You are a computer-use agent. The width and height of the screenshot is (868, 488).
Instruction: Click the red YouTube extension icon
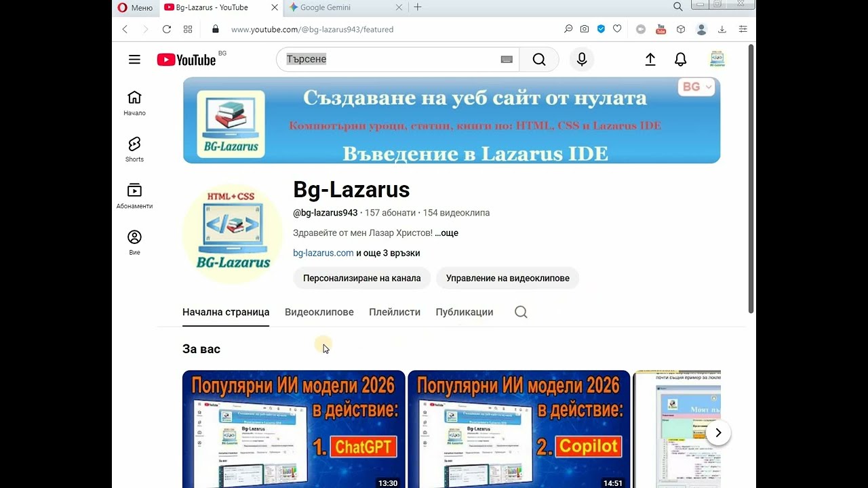click(x=660, y=29)
